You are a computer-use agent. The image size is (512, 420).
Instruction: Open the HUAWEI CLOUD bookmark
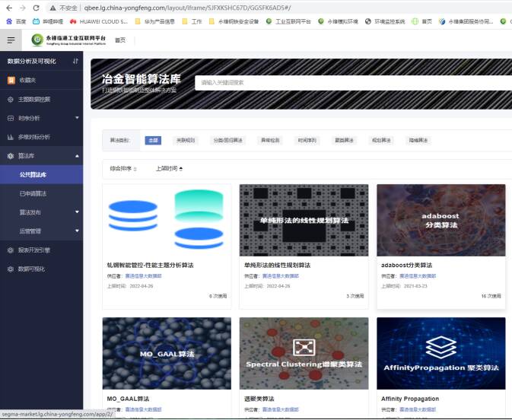[x=99, y=21]
